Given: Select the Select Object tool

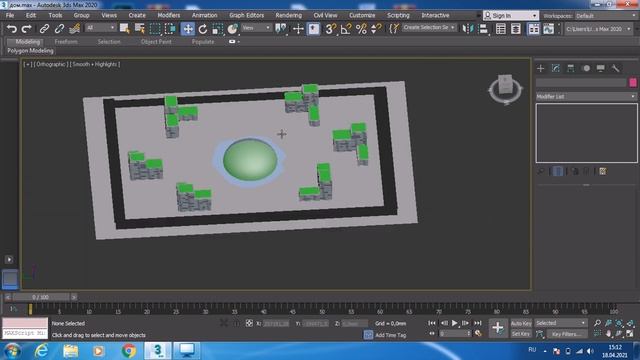Looking at the screenshot, I should pyautogui.click(x=124, y=29).
